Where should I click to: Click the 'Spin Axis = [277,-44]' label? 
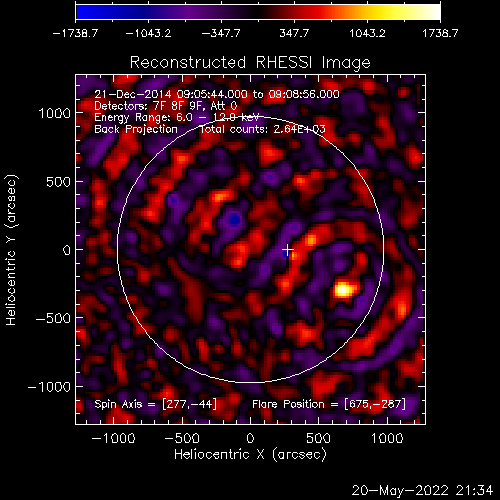tap(155, 404)
